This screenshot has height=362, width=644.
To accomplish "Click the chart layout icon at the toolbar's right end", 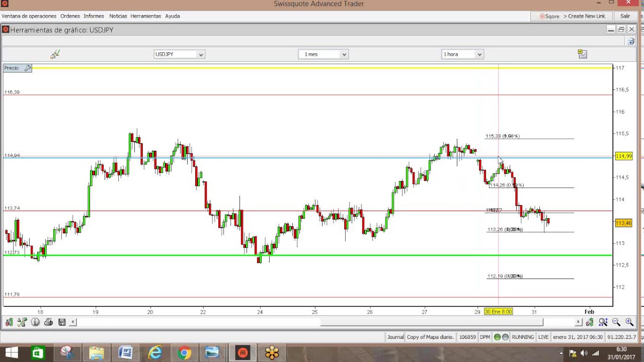I will 583,54.
